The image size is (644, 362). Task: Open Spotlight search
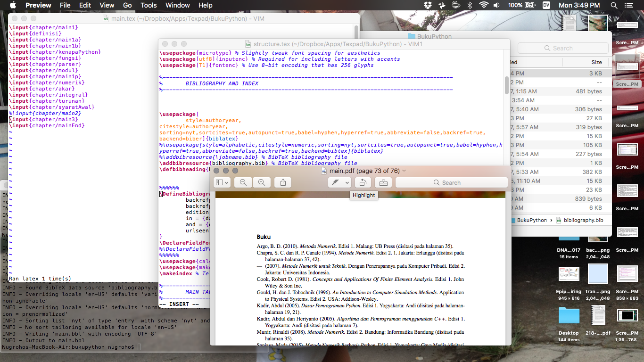[x=614, y=5]
